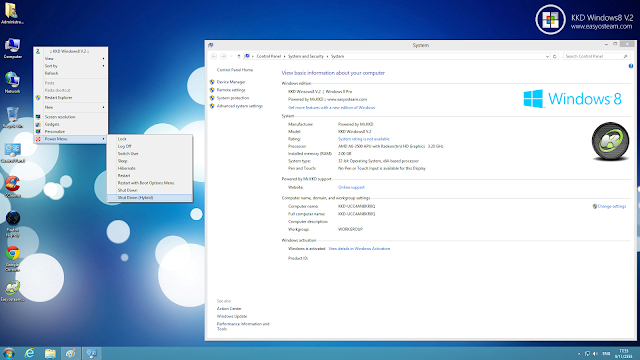The image size is (640, 360).
Task: Open the Administrator folder desktop icon
Action: point(12,13)
